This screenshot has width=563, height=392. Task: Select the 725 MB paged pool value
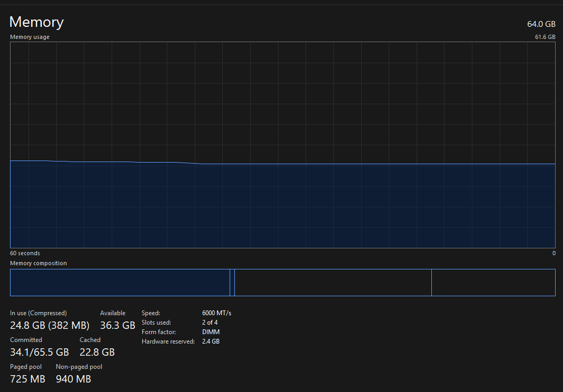(x=27, y=379)
